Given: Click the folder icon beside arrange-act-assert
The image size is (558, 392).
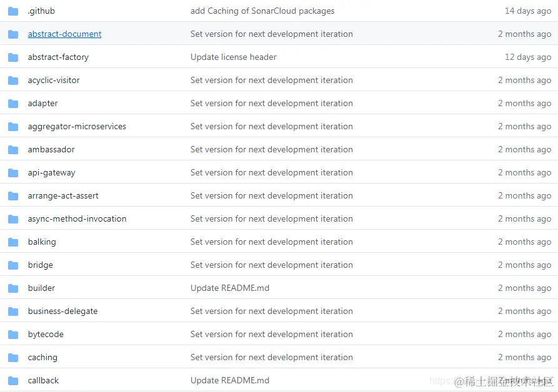Looking at the screenshot, I should pyautogui.click(x=13, y=196).
